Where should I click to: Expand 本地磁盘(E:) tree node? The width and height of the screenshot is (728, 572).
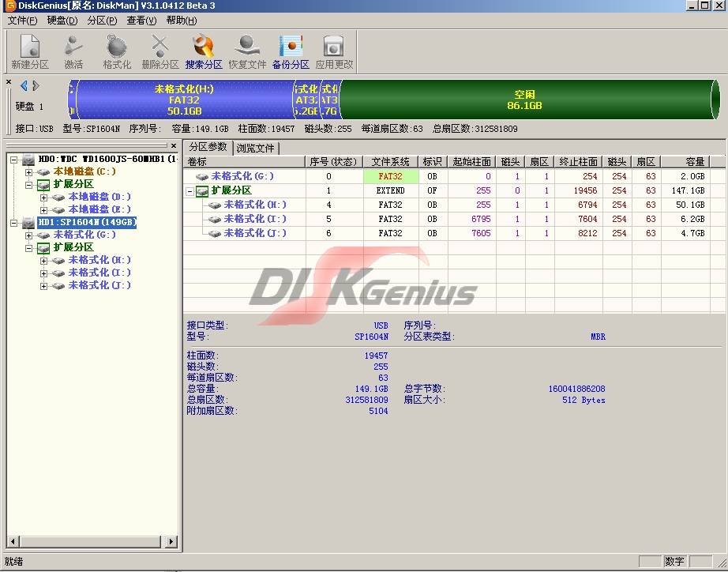tap(43, 210)
